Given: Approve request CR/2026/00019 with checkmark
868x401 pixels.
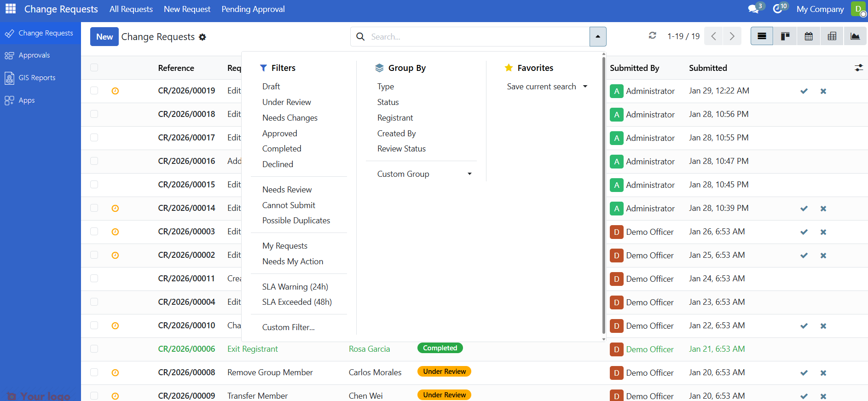Looking at the screenshot, I should pyautogui.click(x=804, y=91).
